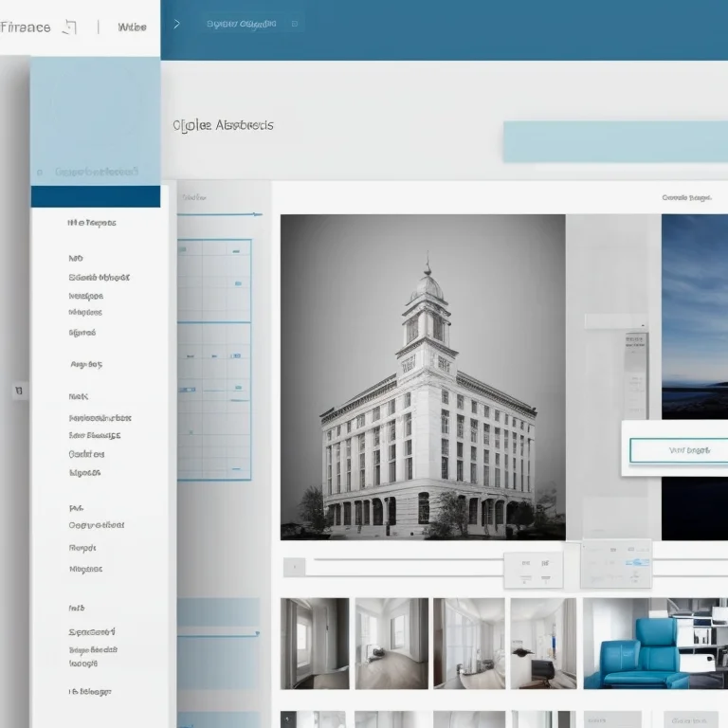Click the top-right icon in the small two-by-two icon panel
Image resolution: width=728 pixels, height=728 pixels.
[x=545, y=563]
